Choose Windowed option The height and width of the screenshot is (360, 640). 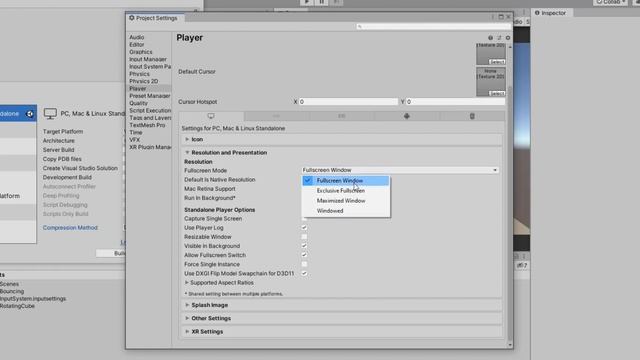pos(346,211)
